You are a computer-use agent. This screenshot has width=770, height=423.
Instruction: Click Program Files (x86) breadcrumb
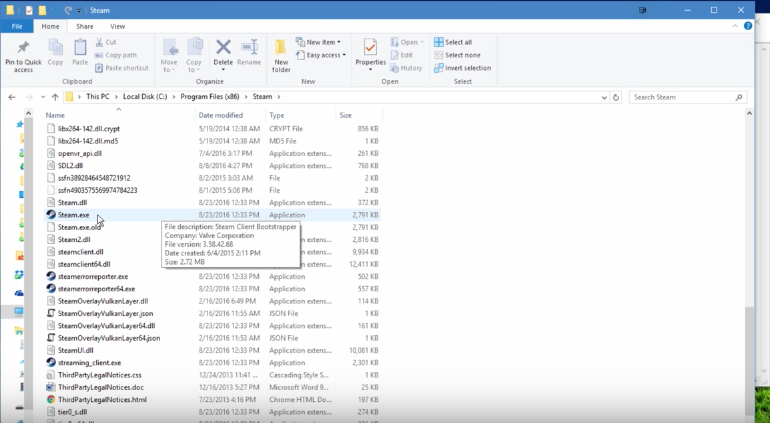(210, 97)
